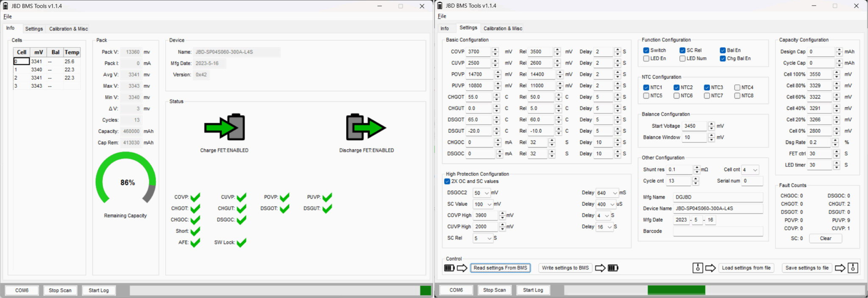Click battery icon left of Read settings button
The image size is (868, 298).
point(449,268)
